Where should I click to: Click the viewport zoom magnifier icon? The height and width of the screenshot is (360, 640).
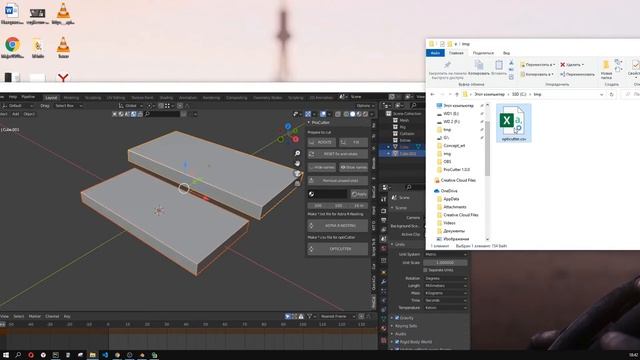point(298,153)
